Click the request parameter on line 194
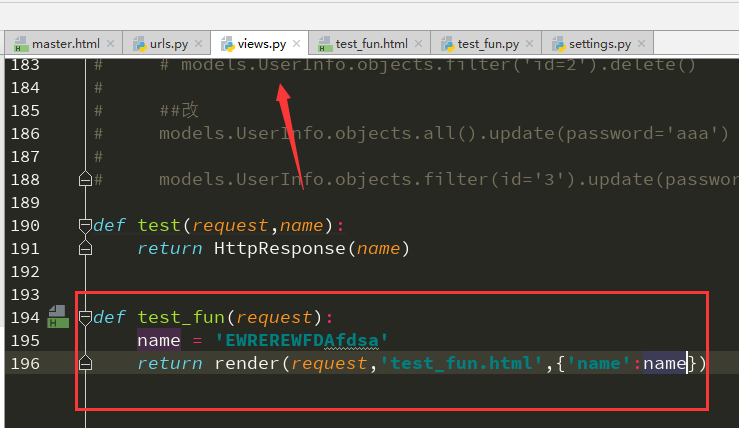The height and width of the screenshot is (428, 739). (x=274, y=318)
